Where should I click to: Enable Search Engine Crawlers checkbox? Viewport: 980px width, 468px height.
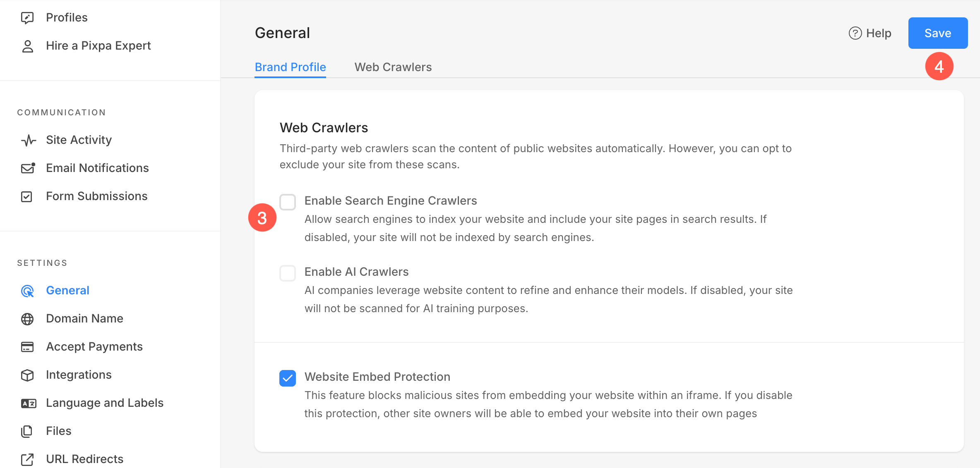288,202
